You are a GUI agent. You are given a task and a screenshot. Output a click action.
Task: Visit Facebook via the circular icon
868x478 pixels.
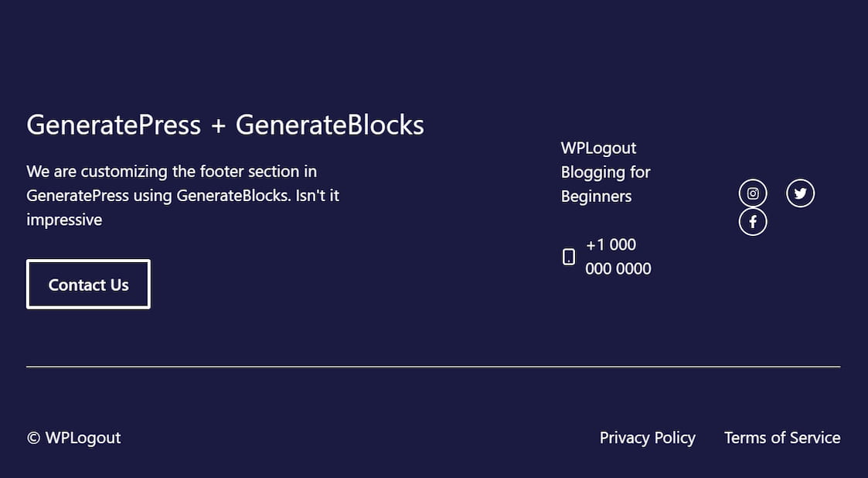coord(752,221)
